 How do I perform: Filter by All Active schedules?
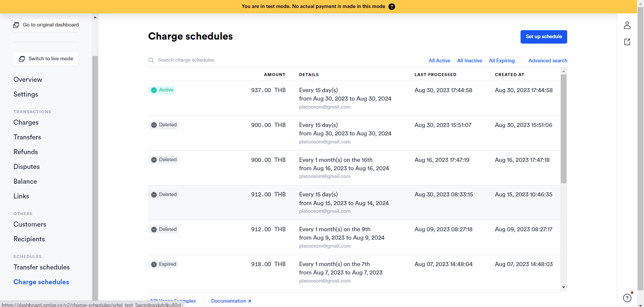coord(439,61)
